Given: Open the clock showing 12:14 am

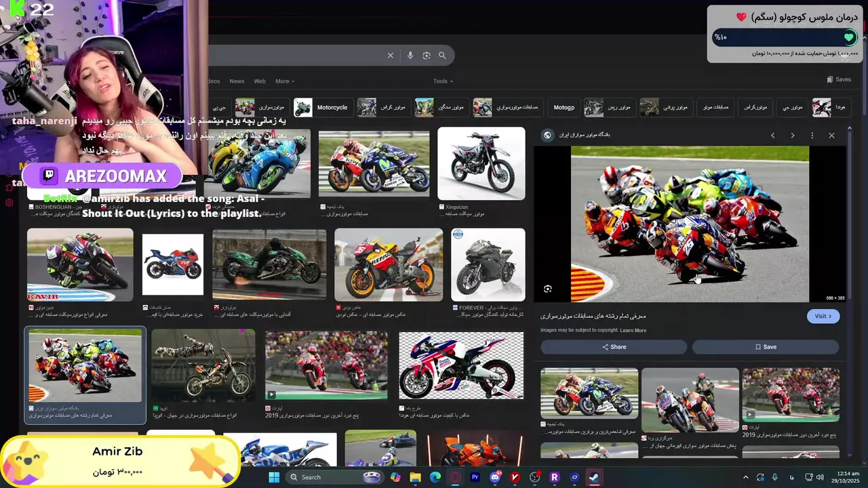Looking at the screenshot, I should point(847,477).
